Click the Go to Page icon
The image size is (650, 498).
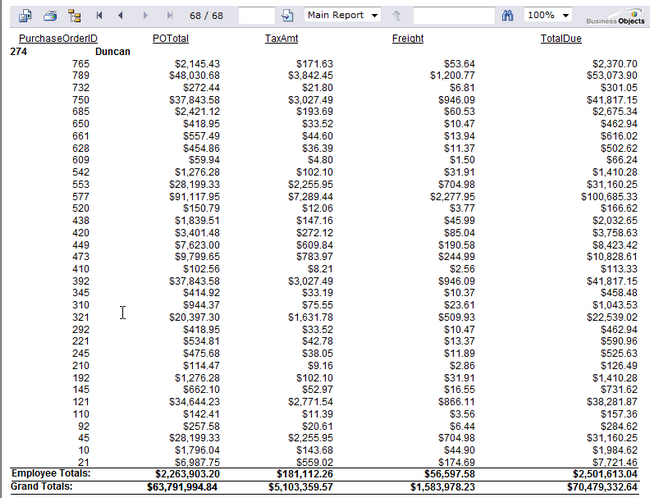[x=287, y=16]
